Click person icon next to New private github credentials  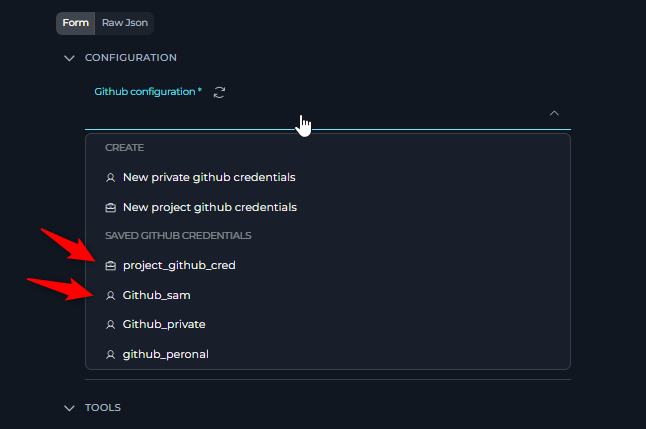coord(110,178)
